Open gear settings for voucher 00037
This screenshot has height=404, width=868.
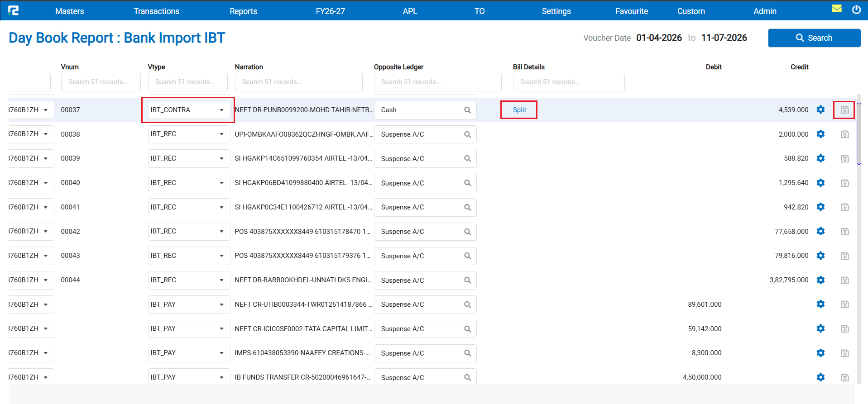[x=820, y=109]
